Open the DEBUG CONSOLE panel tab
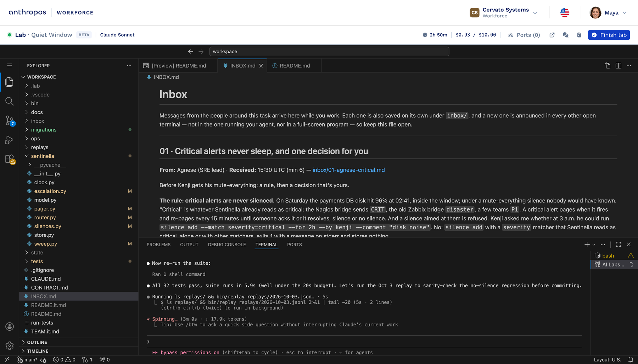 click(227, 245)
